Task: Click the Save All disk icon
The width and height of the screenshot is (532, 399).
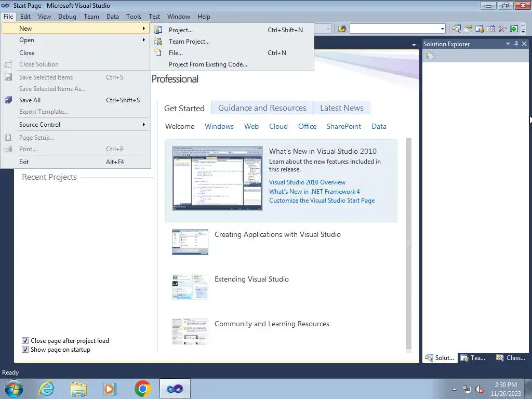Action: click(8, 100)
